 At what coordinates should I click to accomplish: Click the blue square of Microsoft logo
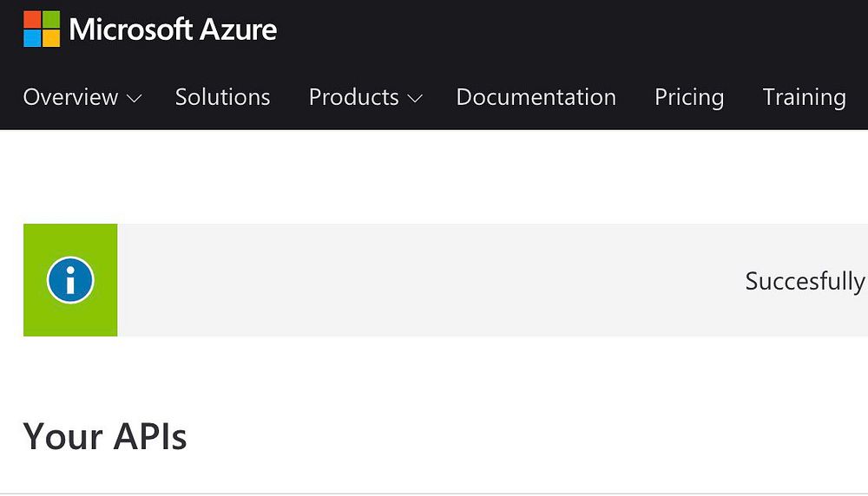[32, 38]
